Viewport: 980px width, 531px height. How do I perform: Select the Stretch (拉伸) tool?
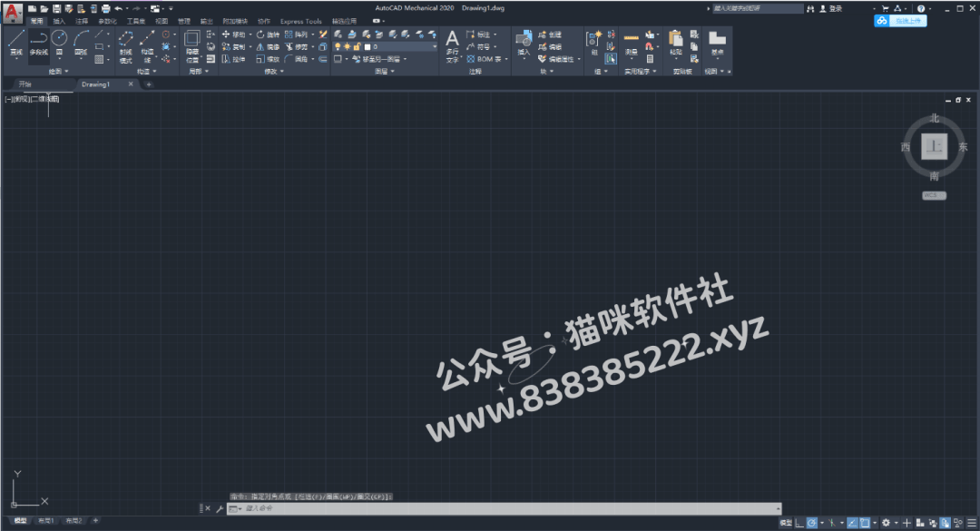point(233,59)
